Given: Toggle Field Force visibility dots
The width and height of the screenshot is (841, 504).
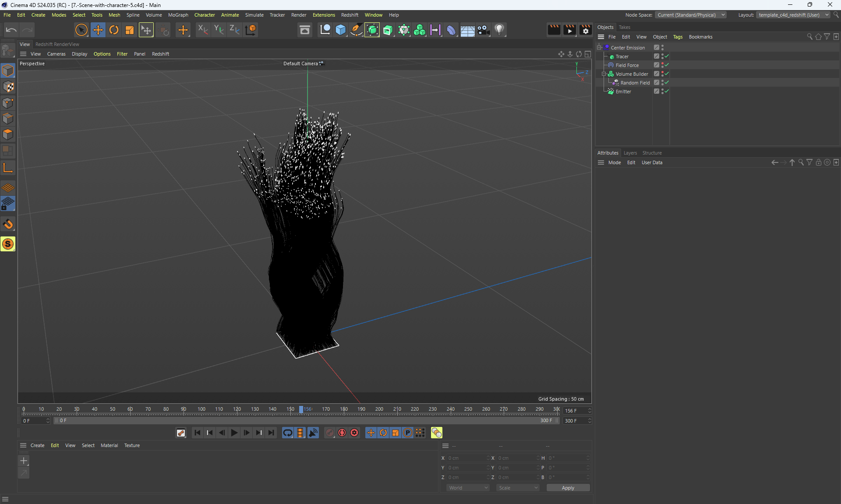Looking at the screenshot, I should pyautogui.click(x=662, y=65).
